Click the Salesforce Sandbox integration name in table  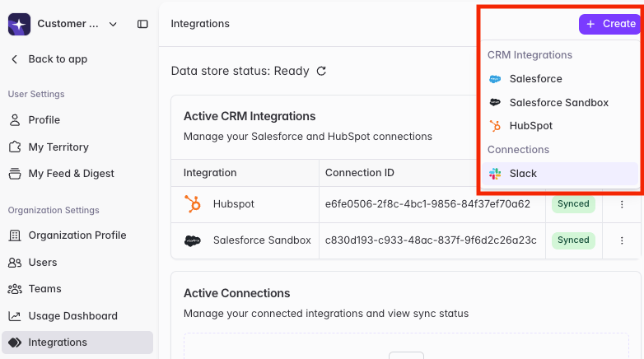[262, 240]
